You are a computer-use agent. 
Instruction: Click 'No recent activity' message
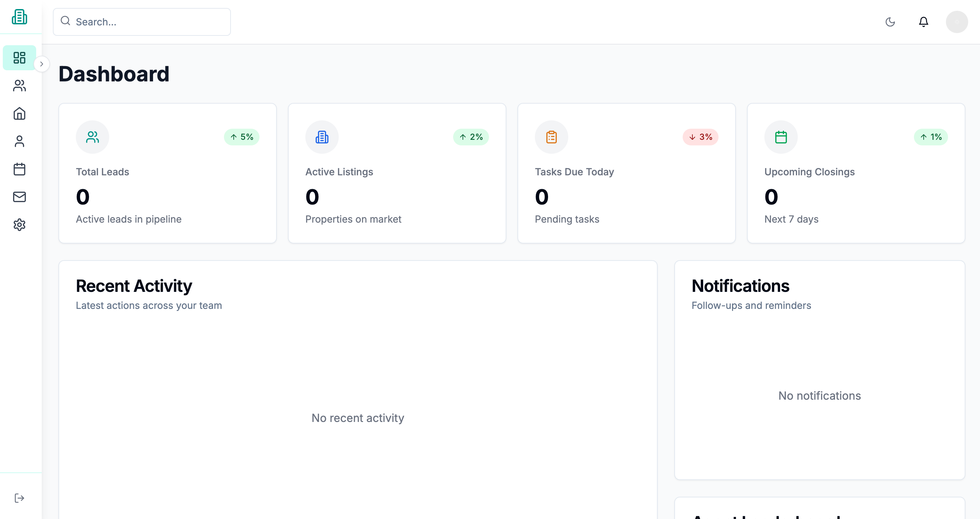pos(358,418)
